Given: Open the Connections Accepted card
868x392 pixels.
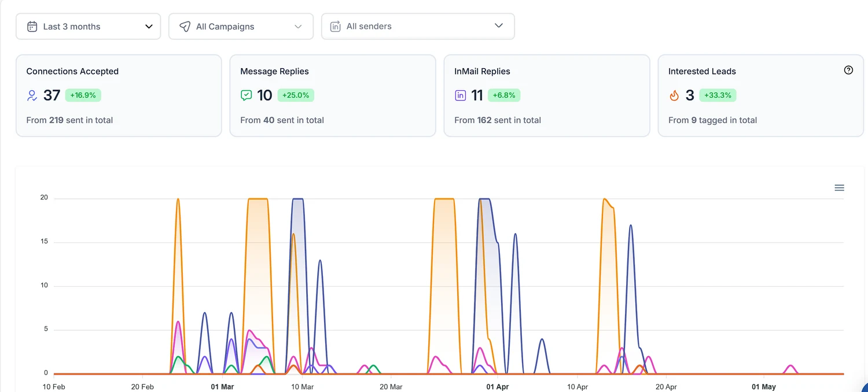Looking at the screenshot, I should point(119,96).
